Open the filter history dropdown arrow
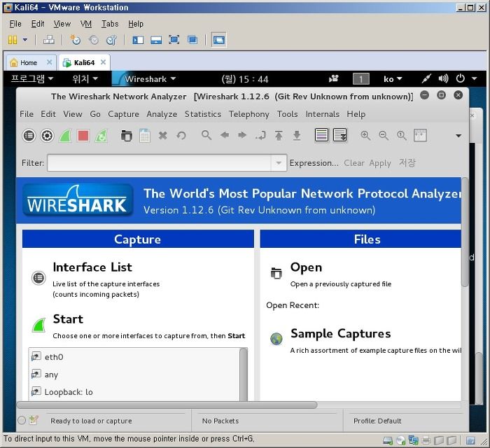 tap(279, 163)
